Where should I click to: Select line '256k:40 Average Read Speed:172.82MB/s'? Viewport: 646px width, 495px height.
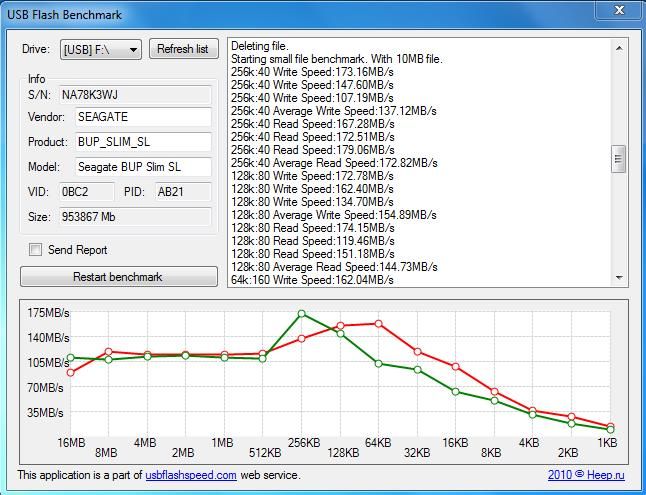(x=334, y=163)
